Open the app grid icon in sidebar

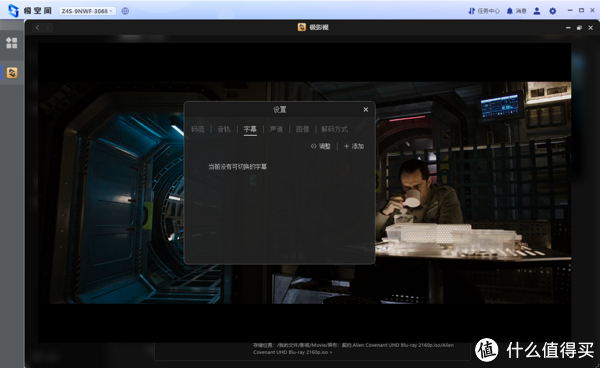(x=11, y=43)
